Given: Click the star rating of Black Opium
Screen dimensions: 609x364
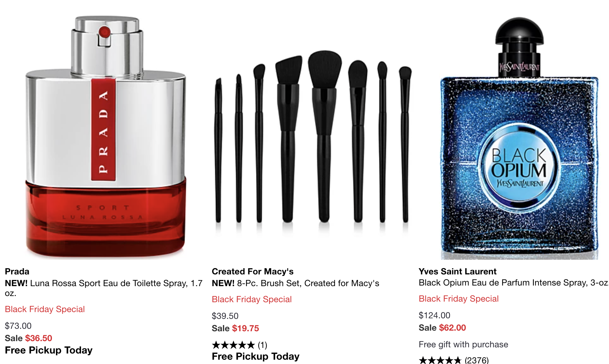Looking at the screenshot, I should pos(440,360).
